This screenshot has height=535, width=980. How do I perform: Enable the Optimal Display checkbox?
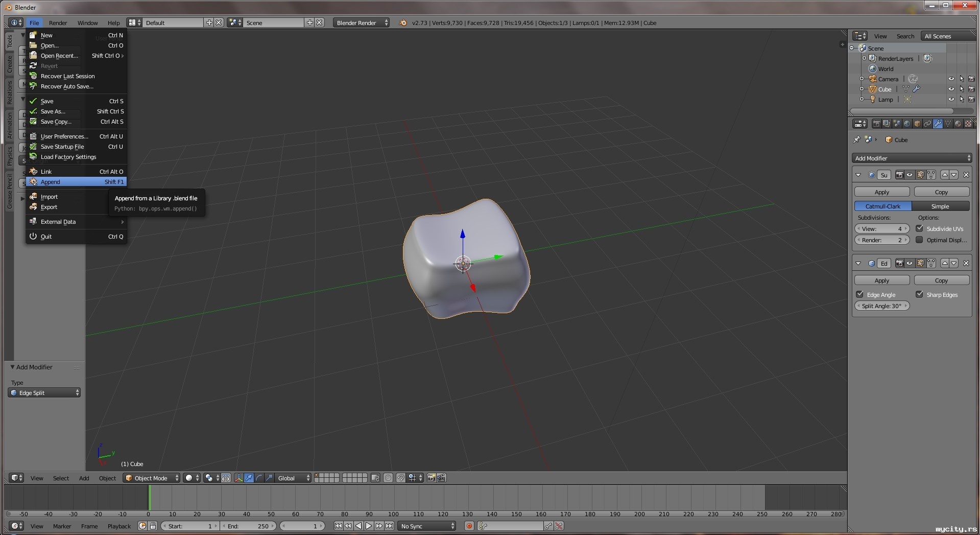pyautogui.click(x=920, y=240)
